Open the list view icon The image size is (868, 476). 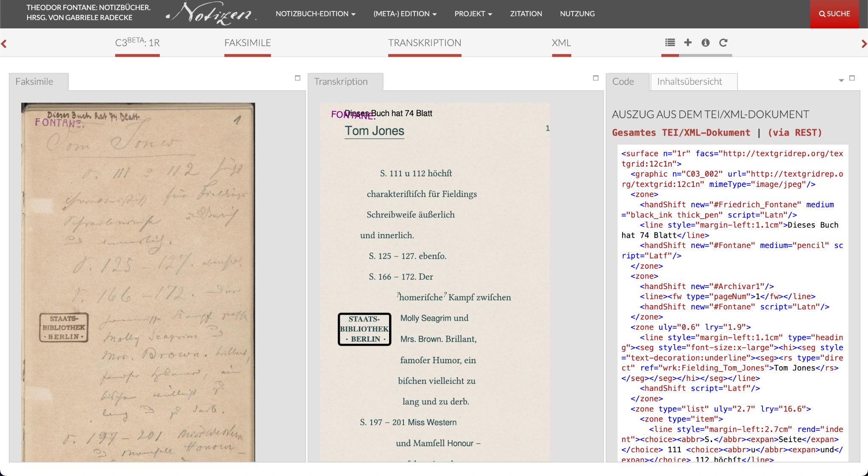point(670,42)
